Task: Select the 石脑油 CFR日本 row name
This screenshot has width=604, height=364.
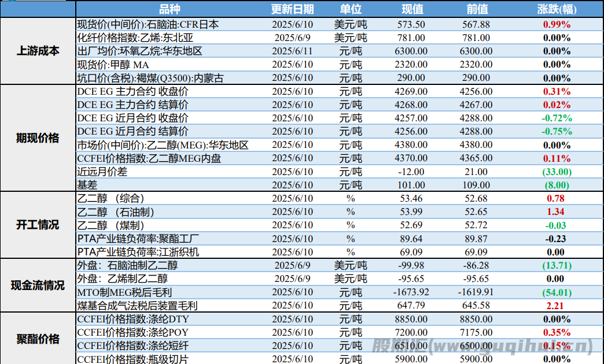Action: [x=148, y=24]
